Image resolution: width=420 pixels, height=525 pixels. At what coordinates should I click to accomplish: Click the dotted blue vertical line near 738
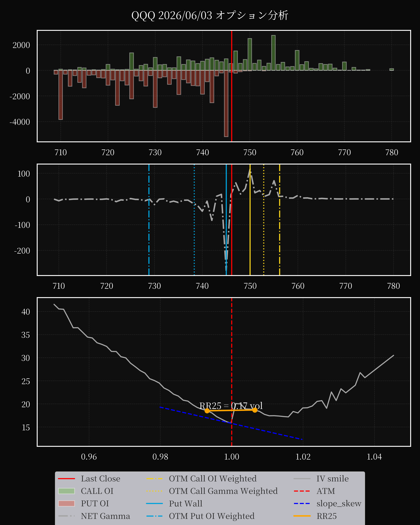click(194, 220)
